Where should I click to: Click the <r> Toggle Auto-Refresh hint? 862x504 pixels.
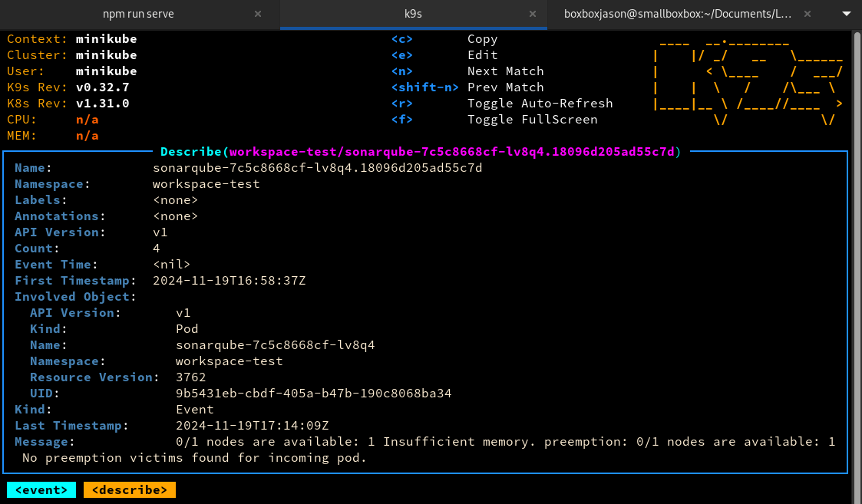point(502,104)
